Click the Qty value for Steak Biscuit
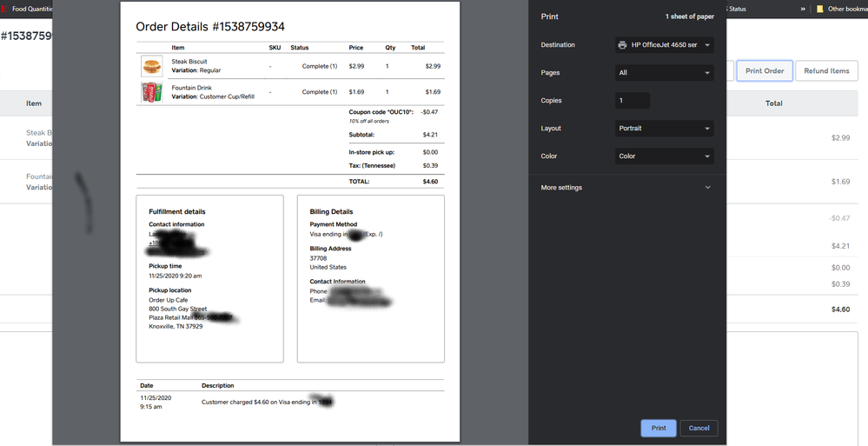 tap(388, 66)
